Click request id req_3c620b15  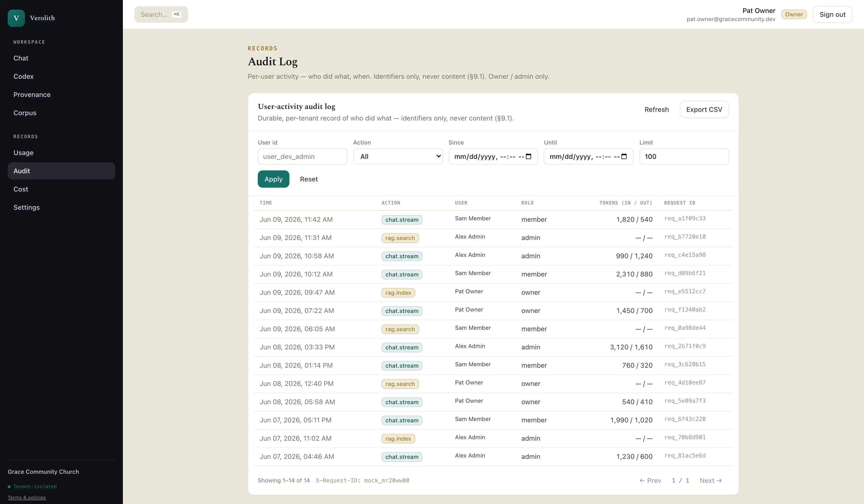click(x=685, y=364)
